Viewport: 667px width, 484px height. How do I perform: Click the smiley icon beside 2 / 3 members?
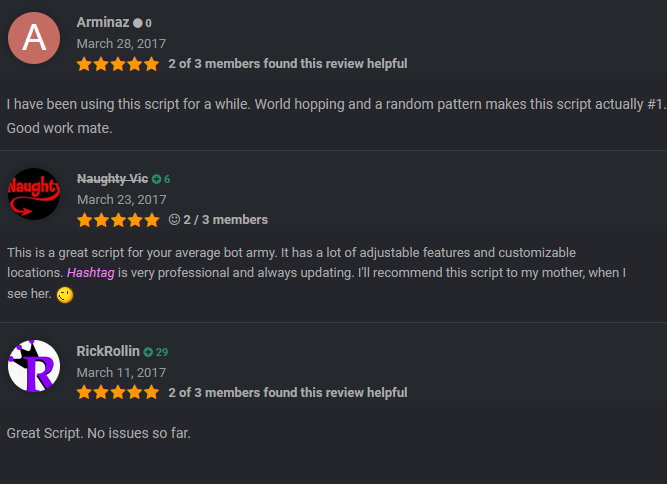[x=174, y=219]
